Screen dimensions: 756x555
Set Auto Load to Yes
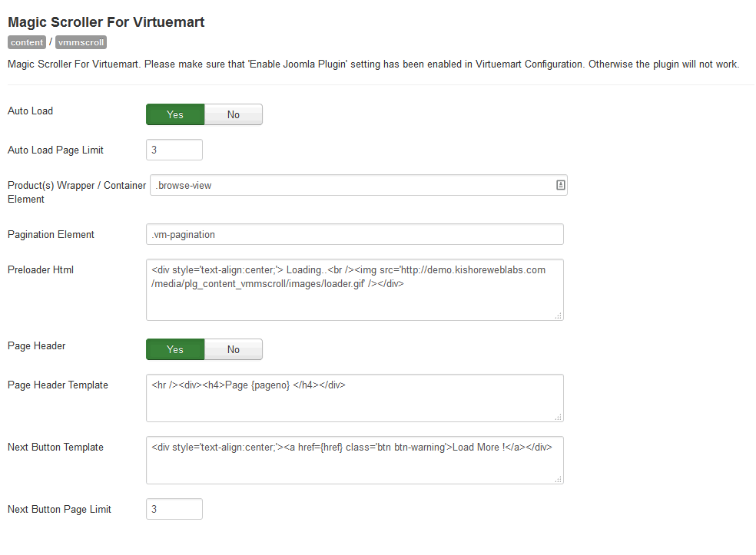[x=175, y=114]
